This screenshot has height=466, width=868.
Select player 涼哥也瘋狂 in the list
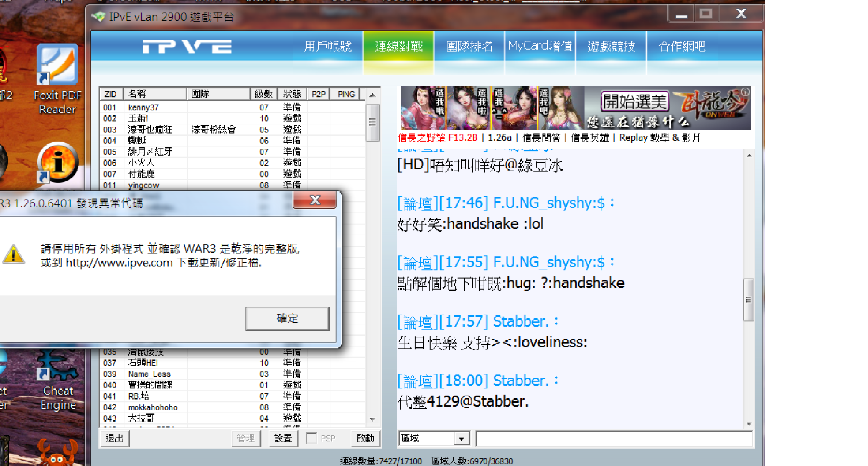coord(232,129)
